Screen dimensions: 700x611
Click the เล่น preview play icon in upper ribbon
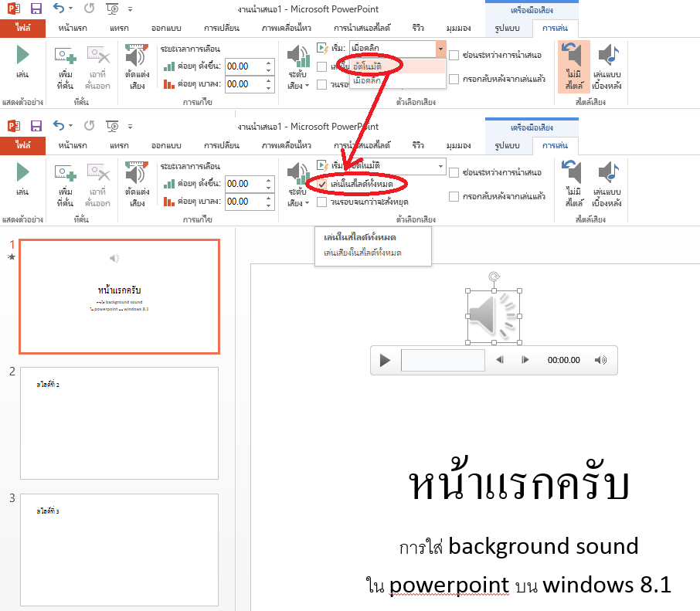[22, 63]
